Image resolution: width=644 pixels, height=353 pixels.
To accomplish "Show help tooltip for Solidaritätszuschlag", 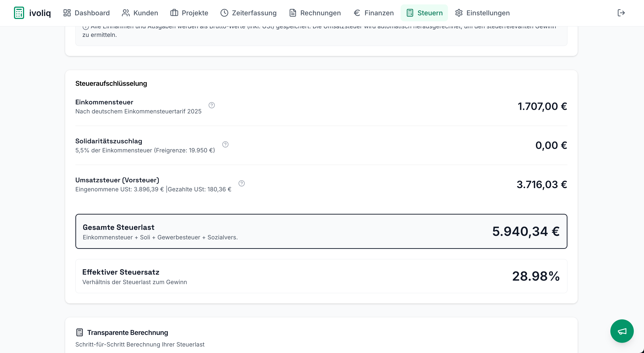I will [x=225, y=144].
